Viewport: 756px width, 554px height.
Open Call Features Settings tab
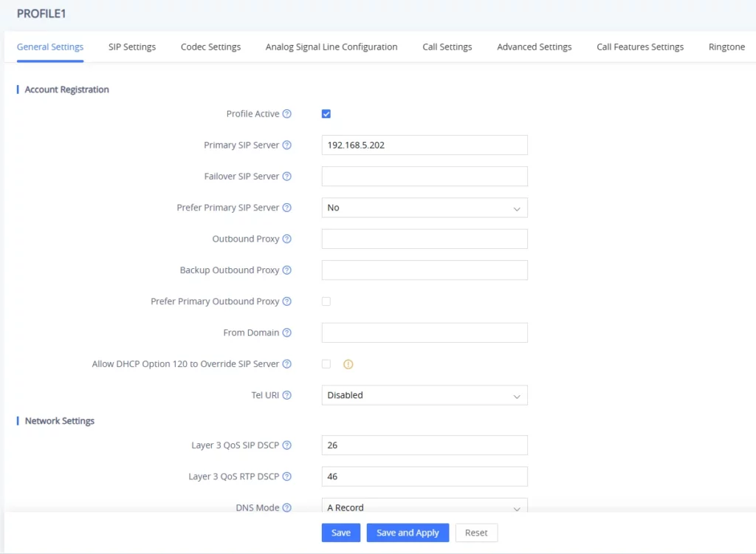[x=640, y=47]
